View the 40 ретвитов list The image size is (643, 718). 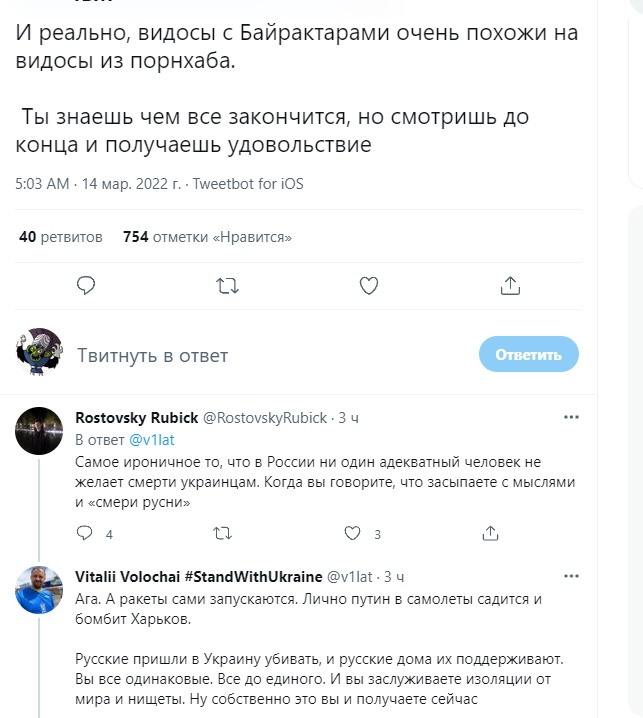tap(61, 237)
